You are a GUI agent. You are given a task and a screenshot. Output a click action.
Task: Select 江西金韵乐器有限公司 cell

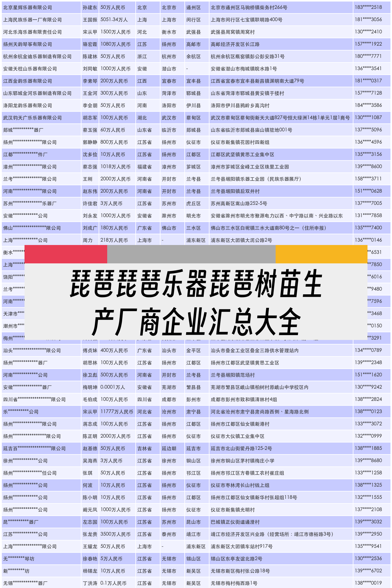pos(28,81)
